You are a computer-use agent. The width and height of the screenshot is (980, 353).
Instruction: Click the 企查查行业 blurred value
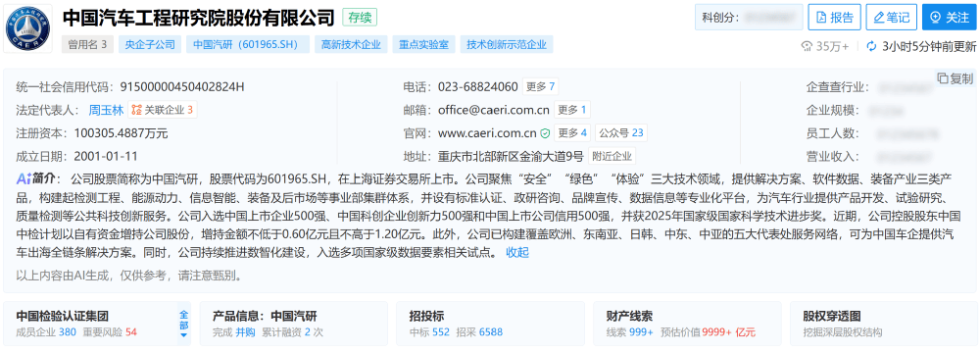[906, 87]
